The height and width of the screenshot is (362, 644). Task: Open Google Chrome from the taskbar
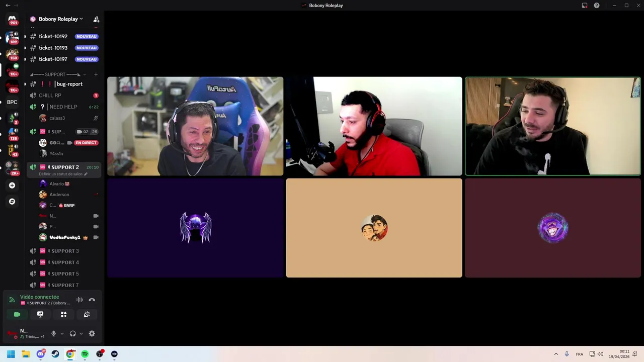pyautogui.click(x=70, y=354)
